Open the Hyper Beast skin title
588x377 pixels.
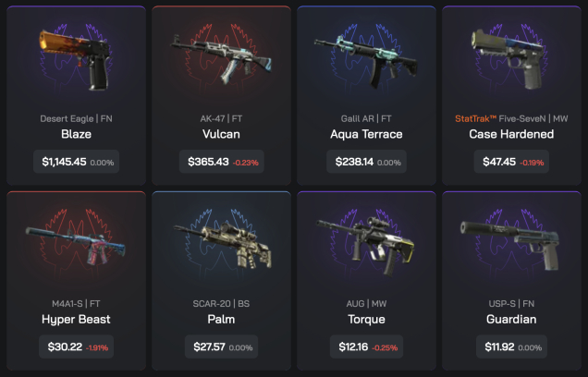coord(76,320)
